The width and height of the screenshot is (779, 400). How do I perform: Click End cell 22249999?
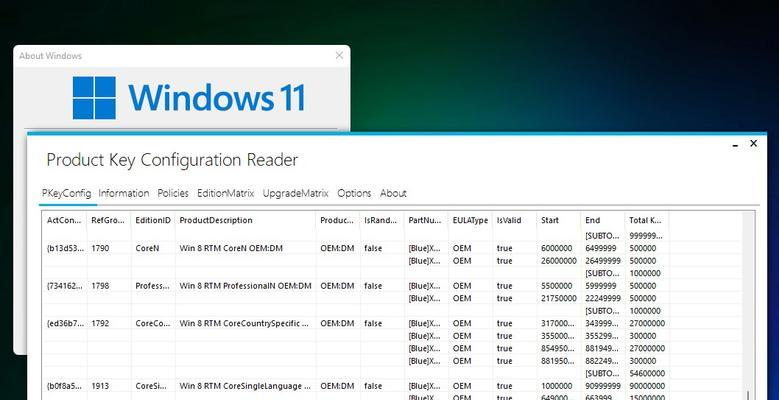[603, 299]
